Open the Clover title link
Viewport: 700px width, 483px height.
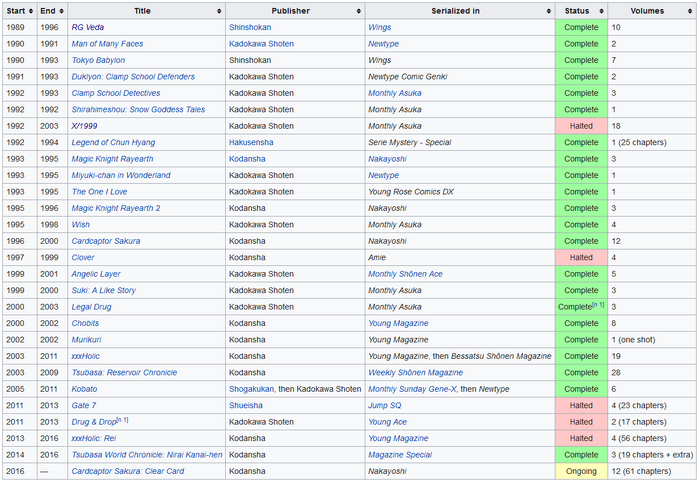tap(83, 258)
